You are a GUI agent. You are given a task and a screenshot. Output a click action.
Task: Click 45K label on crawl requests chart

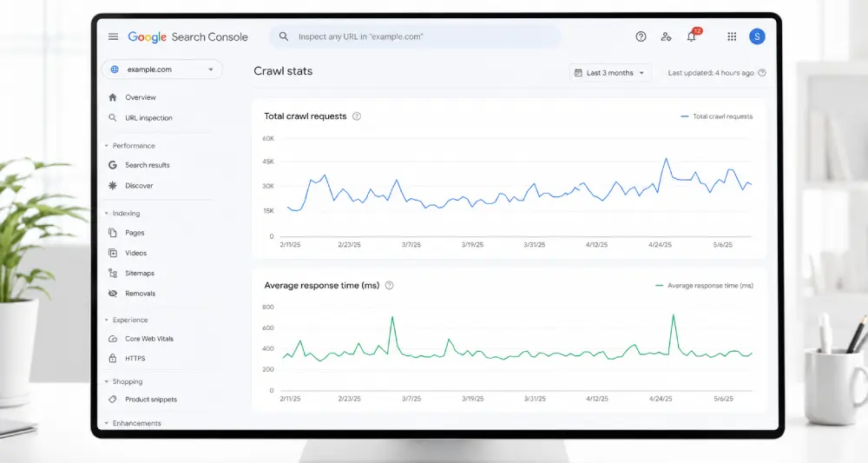pyautogui.click(x=268, y=162)
